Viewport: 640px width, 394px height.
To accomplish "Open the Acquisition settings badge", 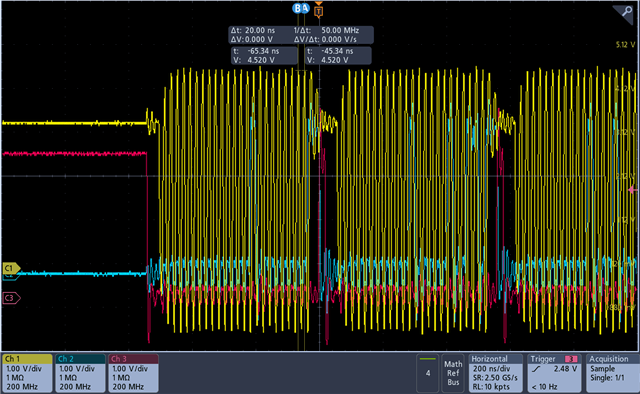I will tap(611, 373).
